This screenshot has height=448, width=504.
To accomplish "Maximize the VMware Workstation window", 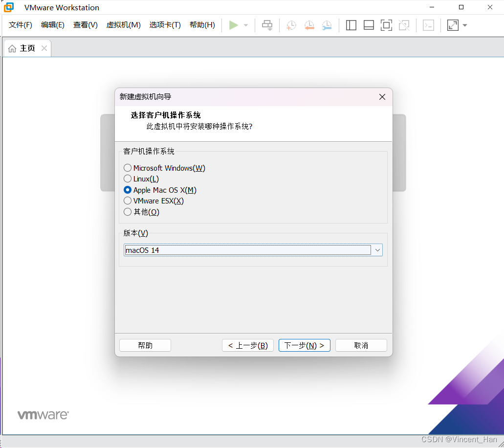I will pos(461,7).
